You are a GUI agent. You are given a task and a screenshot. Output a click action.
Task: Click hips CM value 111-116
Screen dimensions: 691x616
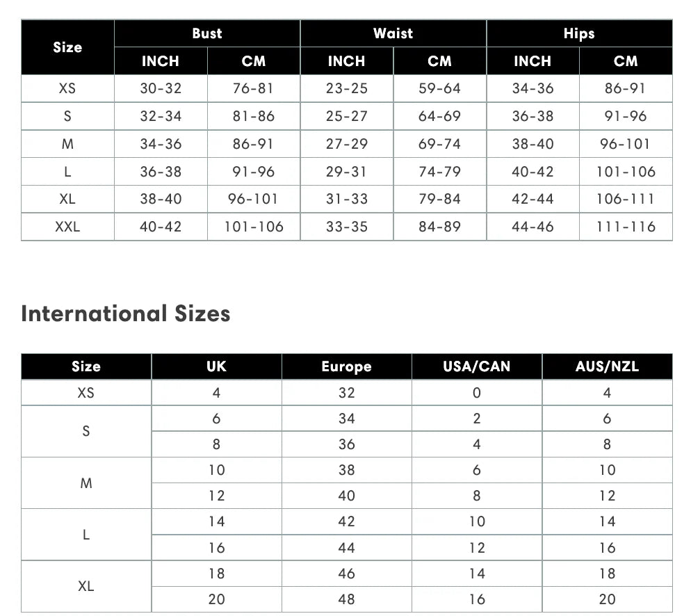[626, 227]
